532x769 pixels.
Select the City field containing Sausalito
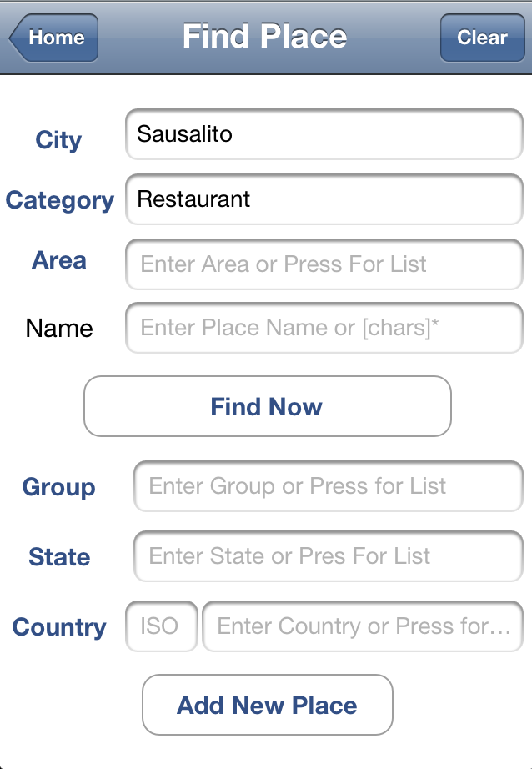(x=324, y=134)
